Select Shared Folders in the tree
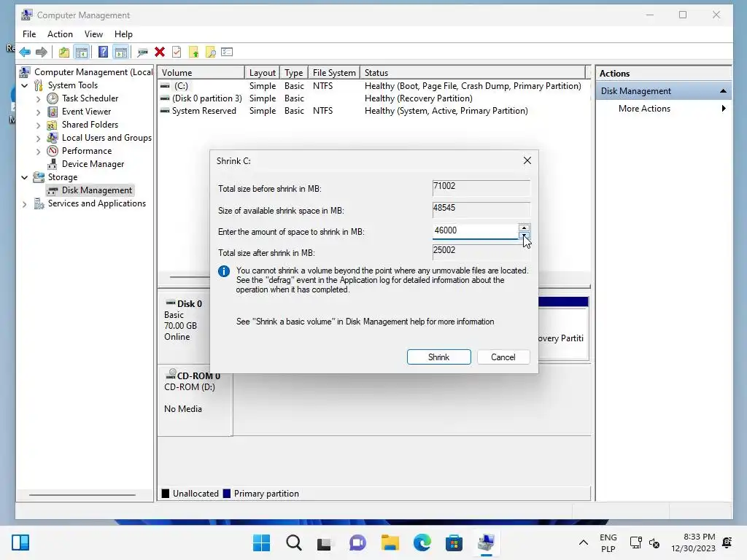 (90, 124)
